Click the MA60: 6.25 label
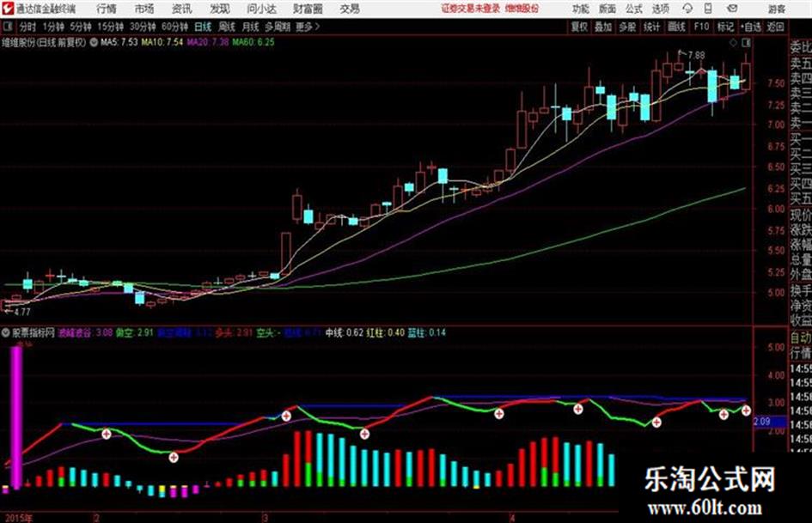This screenshot has width=812, height=523. click(253, 42)
